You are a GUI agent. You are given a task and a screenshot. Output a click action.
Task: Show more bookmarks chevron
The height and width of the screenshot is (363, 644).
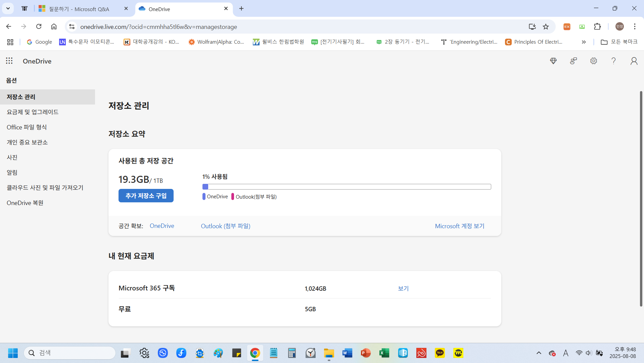(x=584, y=42)
